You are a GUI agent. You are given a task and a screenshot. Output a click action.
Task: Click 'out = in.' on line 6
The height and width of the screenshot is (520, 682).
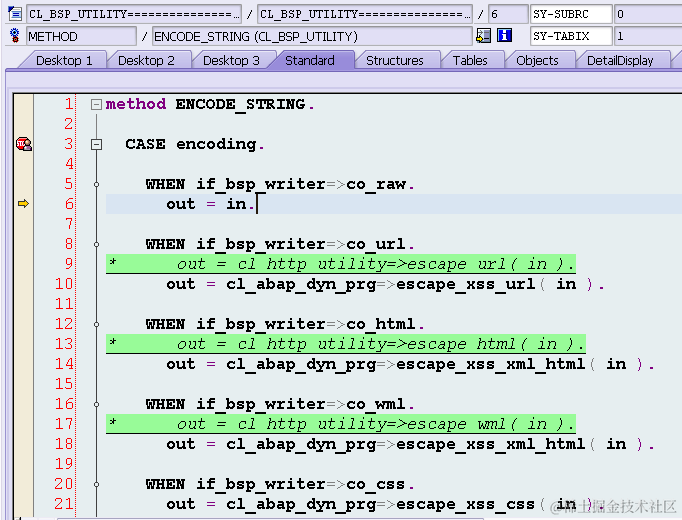tap(211, 204)
